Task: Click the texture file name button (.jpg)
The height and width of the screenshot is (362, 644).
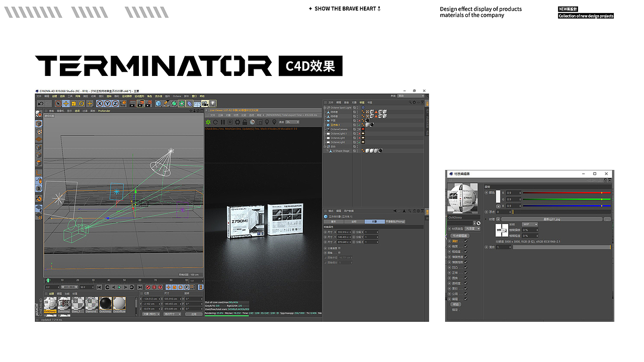Action: (551, 219)
